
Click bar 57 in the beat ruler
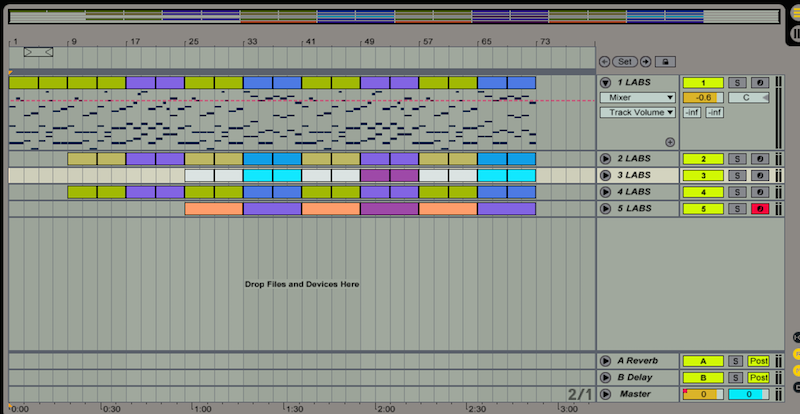click(428, 41)
